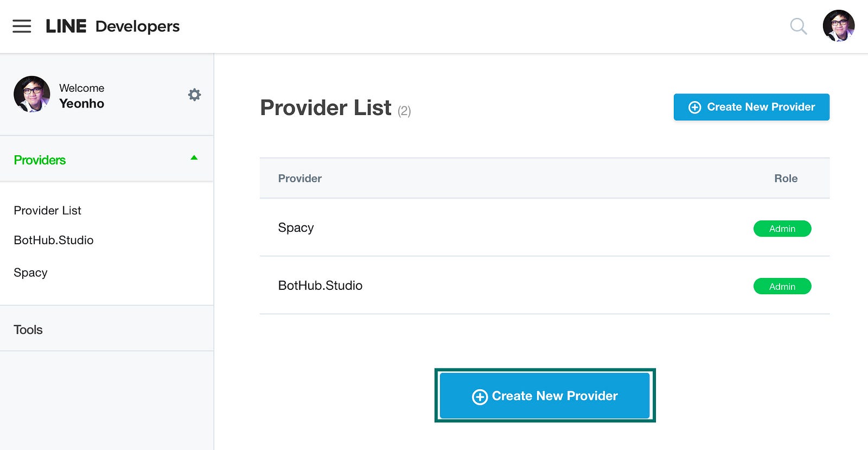This screenshot has height=450, width=868.
Task: Click the sidebar Yeonho profile picture
Action: 32,94
